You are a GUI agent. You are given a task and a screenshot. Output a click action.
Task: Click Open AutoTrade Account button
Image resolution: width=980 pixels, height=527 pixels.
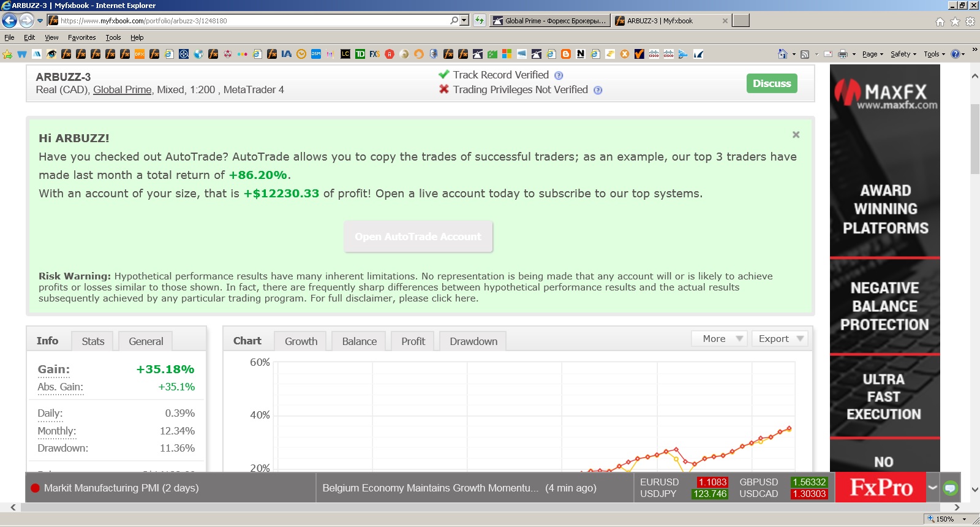click(418, 237)
